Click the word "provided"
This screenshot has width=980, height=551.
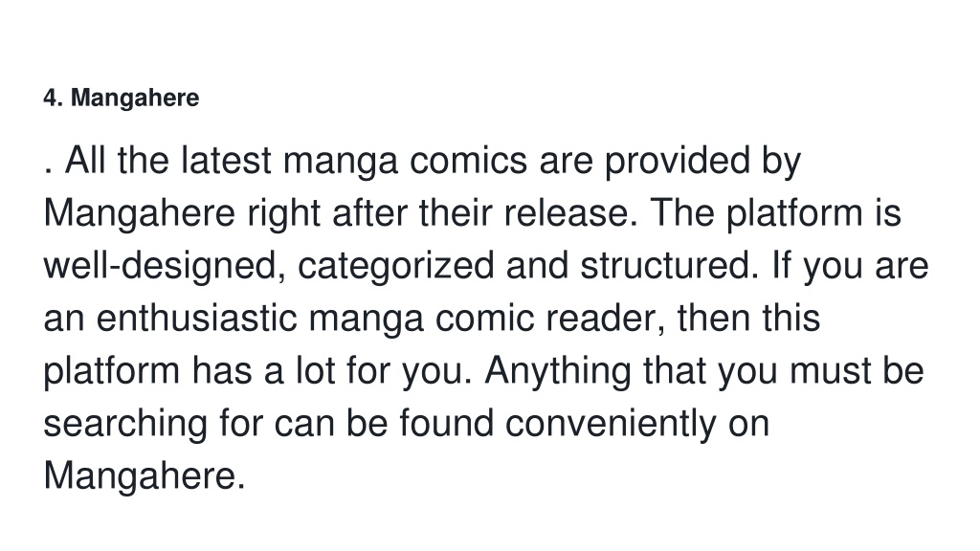[677, 163]
